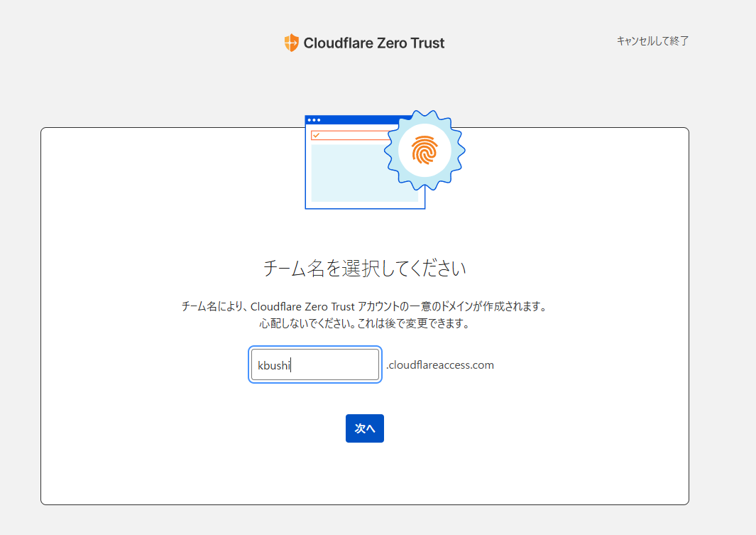756x535 pixels.
Task: Click the 'Cloudflare Zero Trust' header title text
Action: point(373,43)
